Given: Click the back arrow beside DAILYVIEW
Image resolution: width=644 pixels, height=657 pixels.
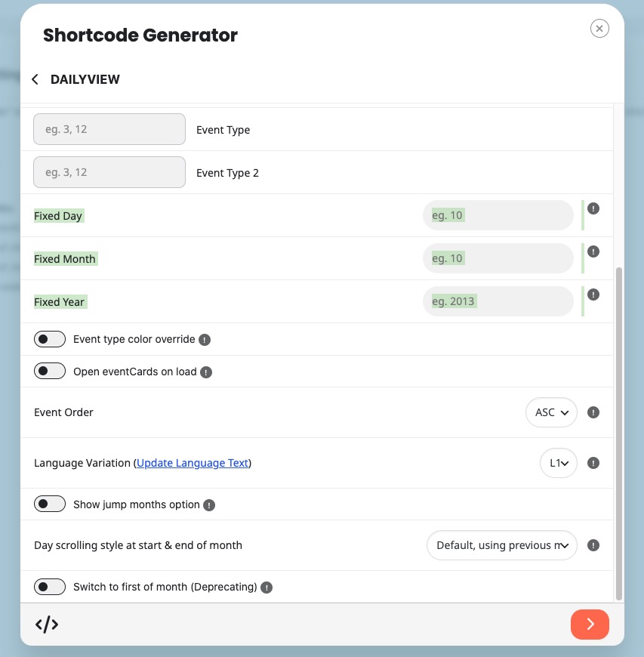Looking at the screenshot, I should [x=35, y=79].
